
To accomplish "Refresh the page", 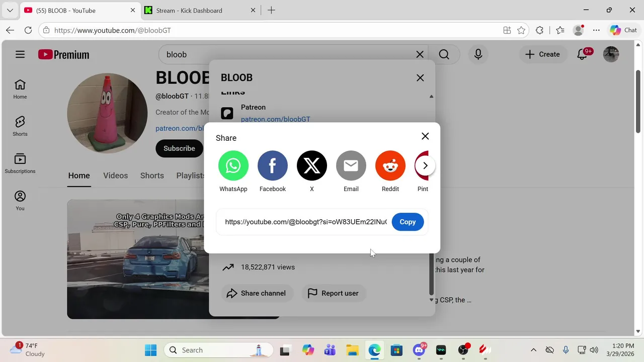I will [x=28, y=30].
